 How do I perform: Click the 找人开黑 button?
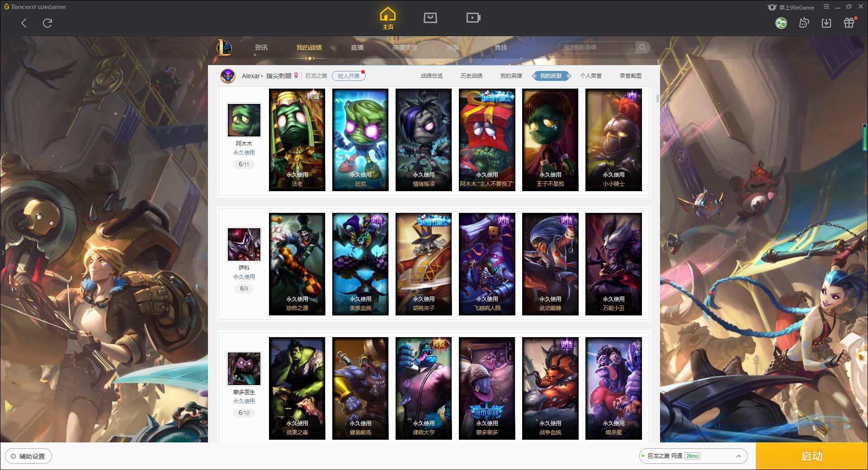(349, 76)
